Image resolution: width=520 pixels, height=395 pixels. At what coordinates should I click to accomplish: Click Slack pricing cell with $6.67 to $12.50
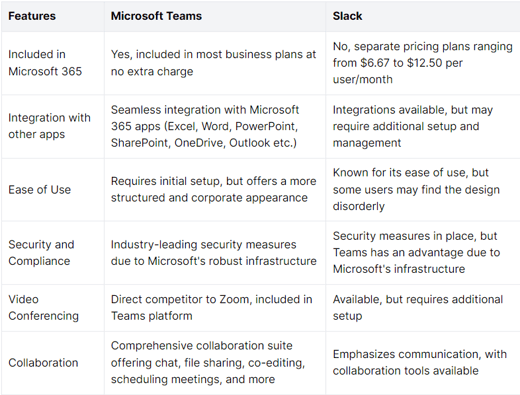pos(423,63)
